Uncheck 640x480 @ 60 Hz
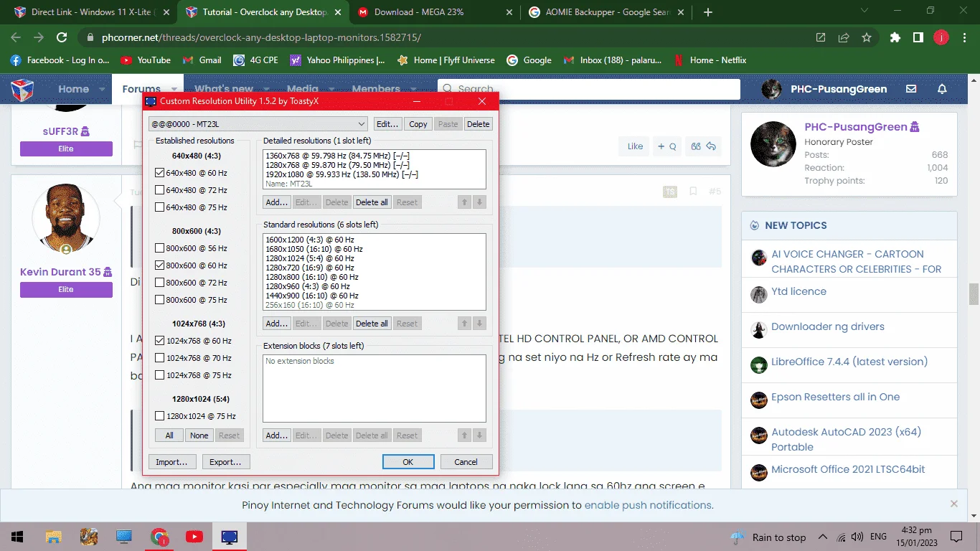This screenshot has width=980, height=551. (x=159, y=173)
